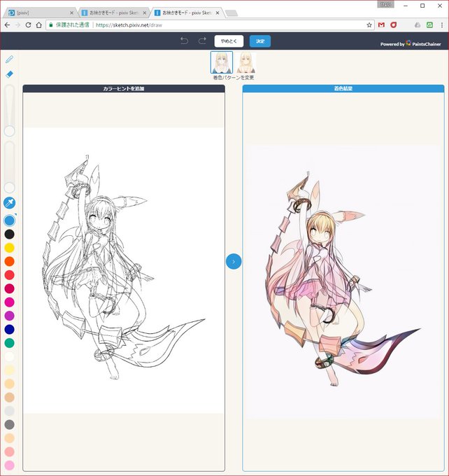Pick the orange color swatch
449x476 pixels.
coord(9,261)
